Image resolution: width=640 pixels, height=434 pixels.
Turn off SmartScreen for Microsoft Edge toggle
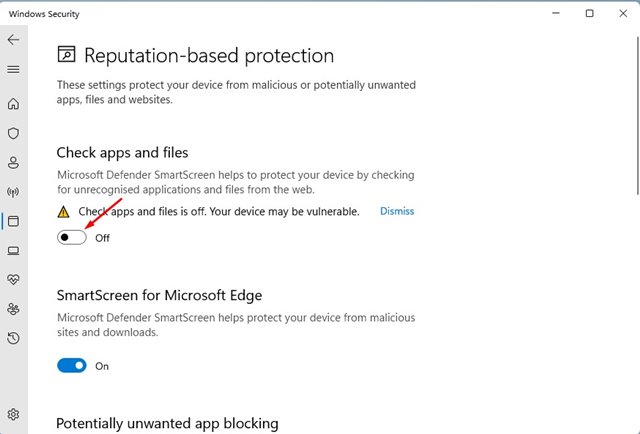point(72,366)
